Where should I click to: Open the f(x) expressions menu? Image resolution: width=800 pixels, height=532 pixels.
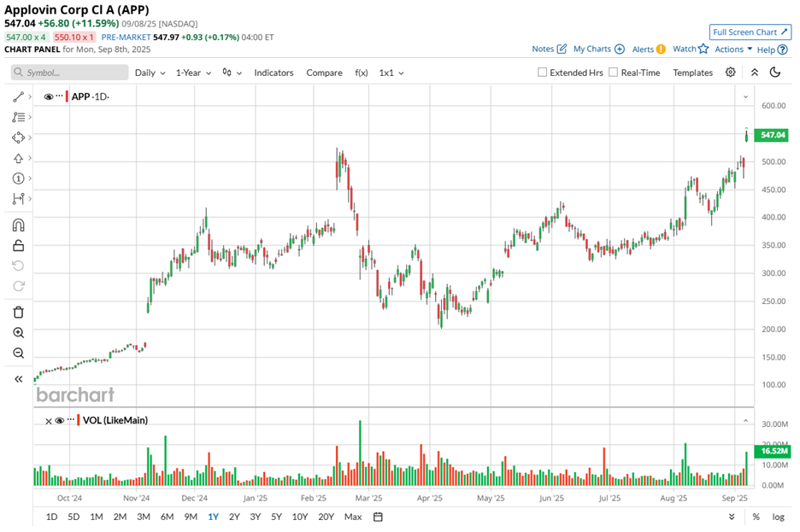(362, 73)
